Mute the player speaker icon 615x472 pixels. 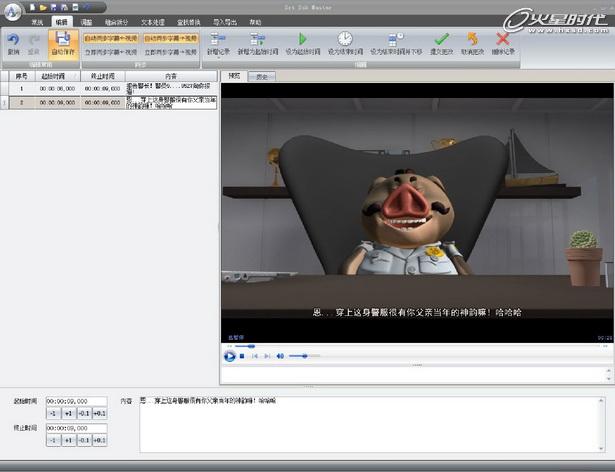pyautogui.click(x=280, y=356)
